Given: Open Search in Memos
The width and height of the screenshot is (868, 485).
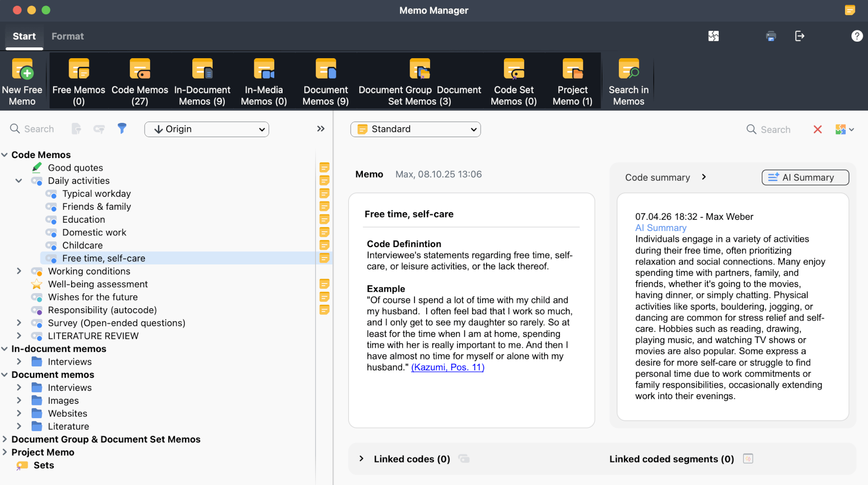Looking at the screenshot, I should 628,81.
